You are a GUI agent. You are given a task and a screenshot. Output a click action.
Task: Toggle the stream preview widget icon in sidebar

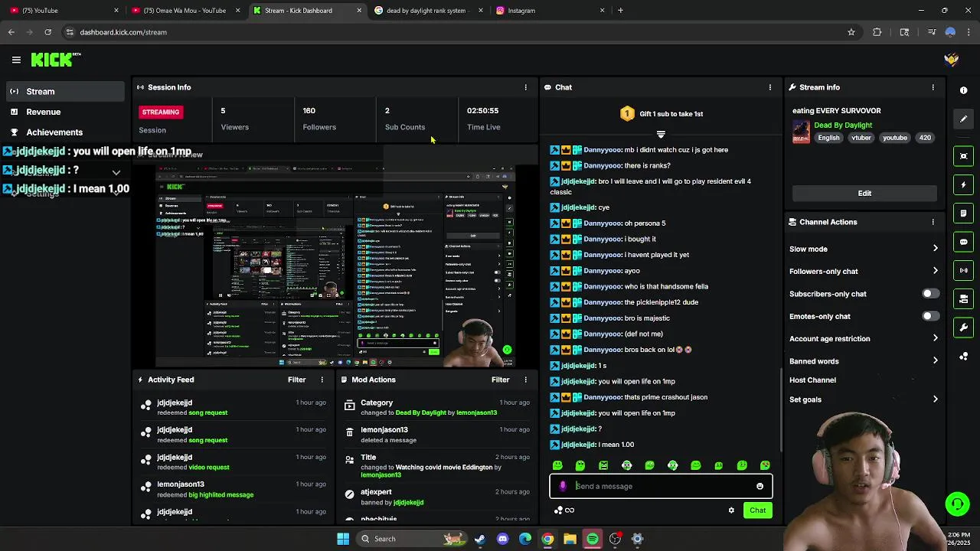[963, 156]
